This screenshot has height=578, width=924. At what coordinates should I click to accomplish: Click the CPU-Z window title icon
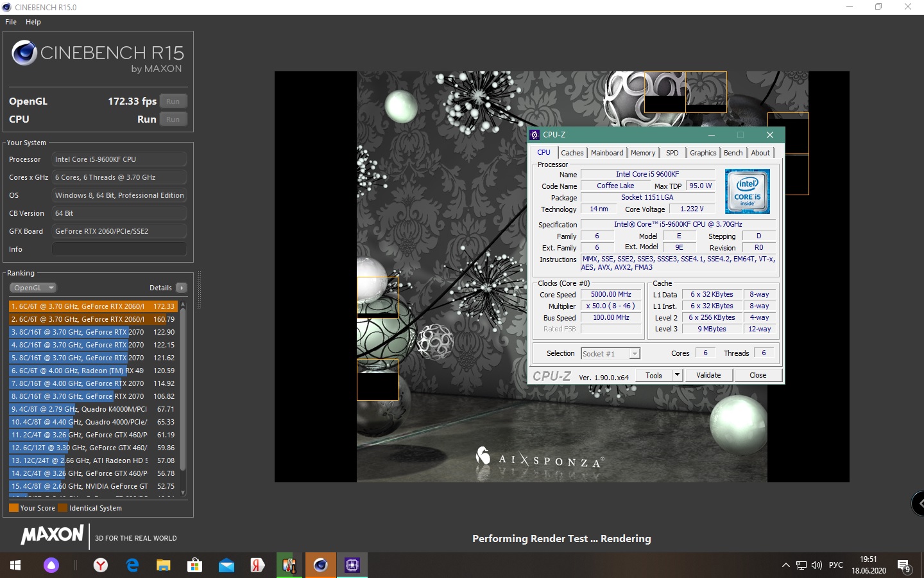point(535,135)
